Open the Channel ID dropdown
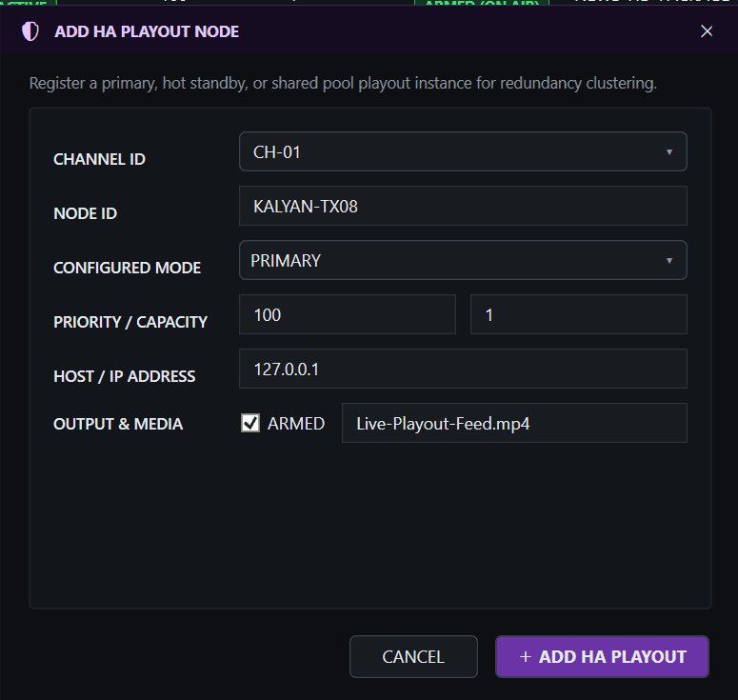Viewport: 738px width, 700px height. point(463,151)
